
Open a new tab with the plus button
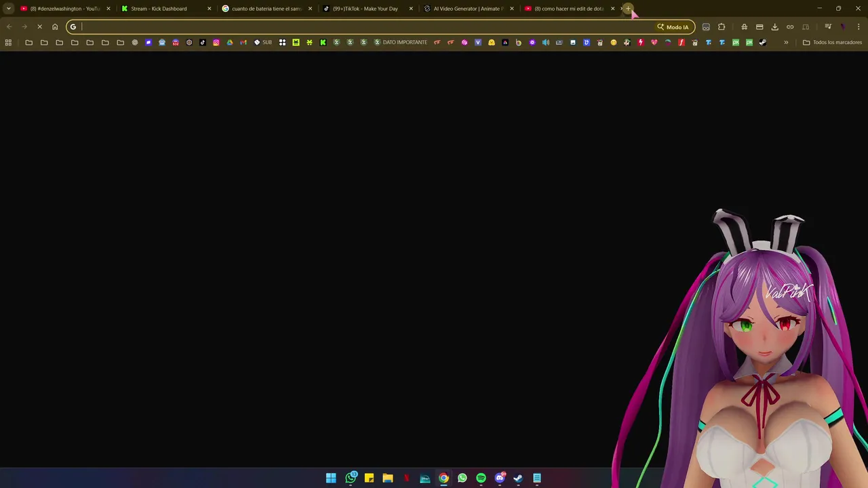coord(629,9)
